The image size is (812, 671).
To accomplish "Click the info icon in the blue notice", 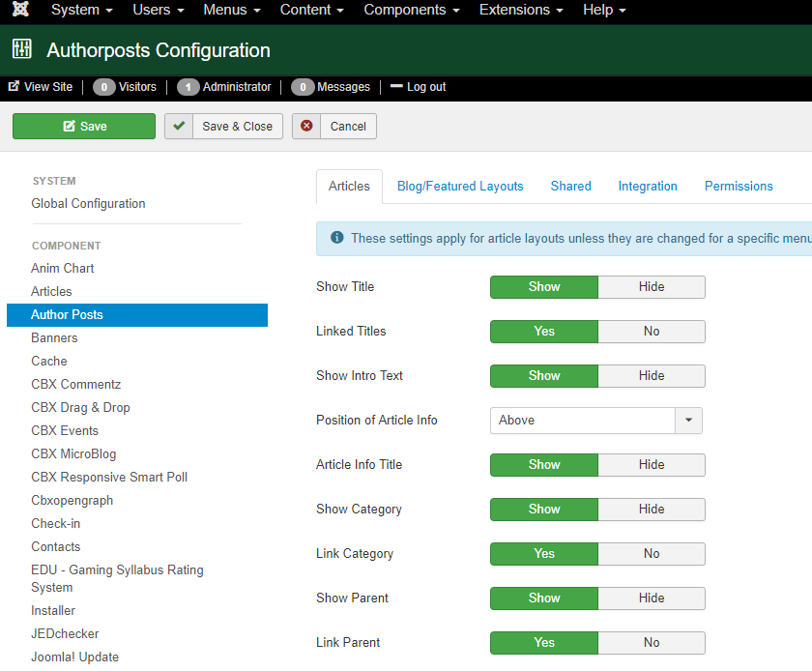I will pos(336,237).
